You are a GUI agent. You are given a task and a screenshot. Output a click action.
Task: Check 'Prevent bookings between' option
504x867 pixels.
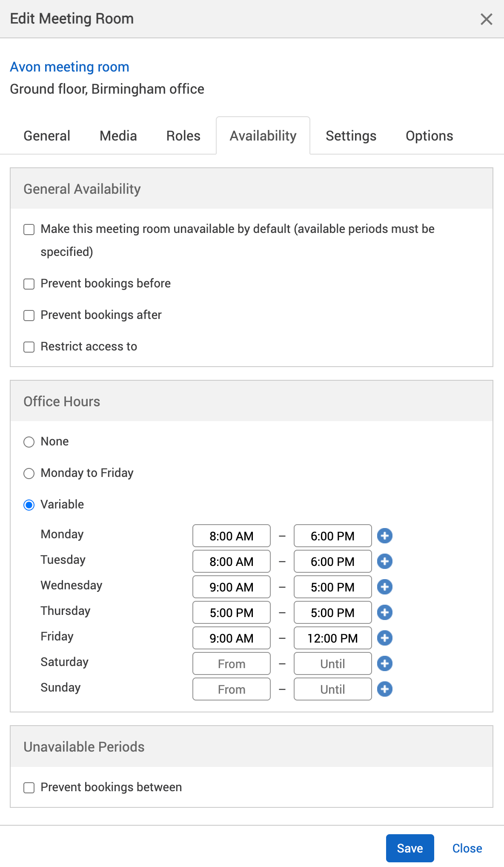click(x=29, y=788)
